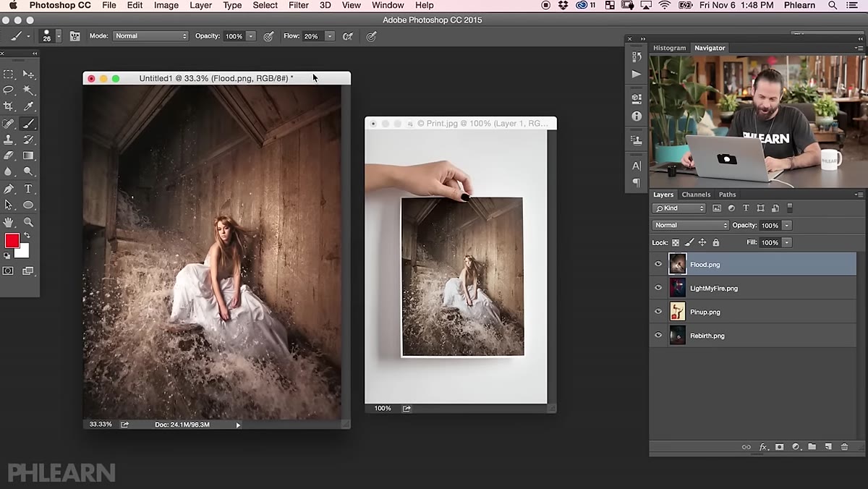The image size is (868, 489).
Task: Create a new layer via Layers panel icon
Action: pos(828,447)
